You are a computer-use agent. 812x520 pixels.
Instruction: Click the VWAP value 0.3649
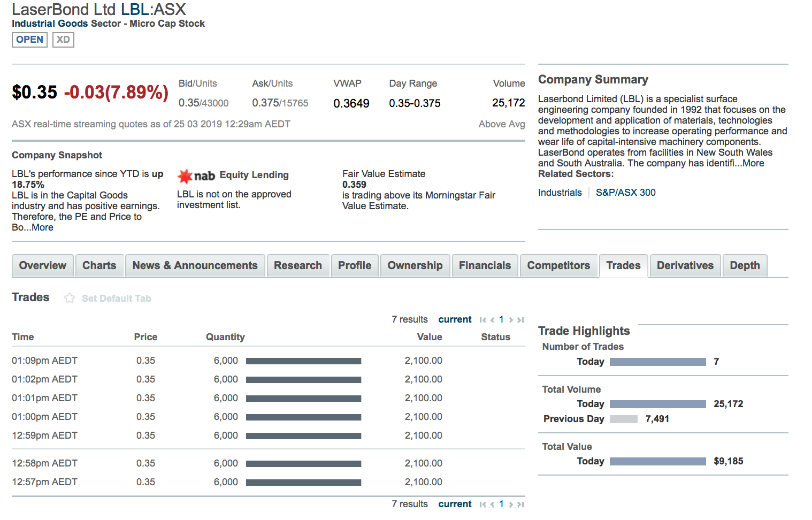[351, 103]
